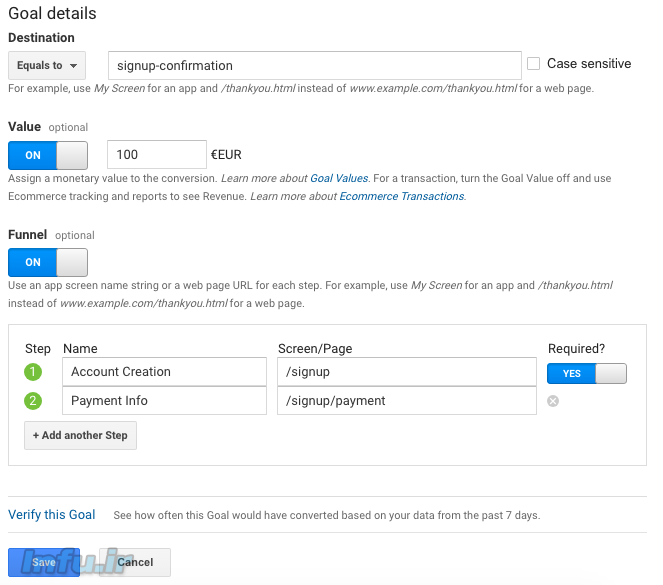Click the /signup screen/page field
This screenshot has width=663, height=585.
[x=406, y=372]
